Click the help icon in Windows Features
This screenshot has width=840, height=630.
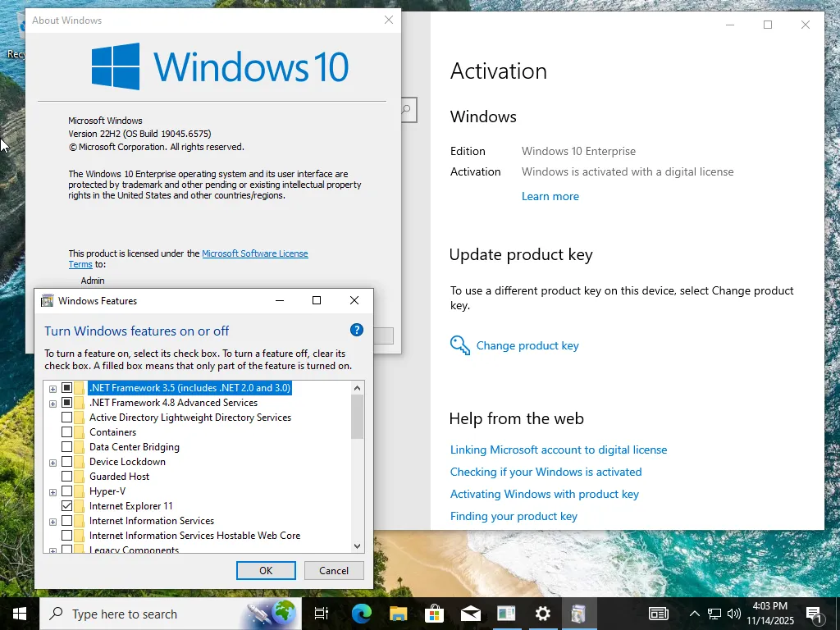click(356, 329)
